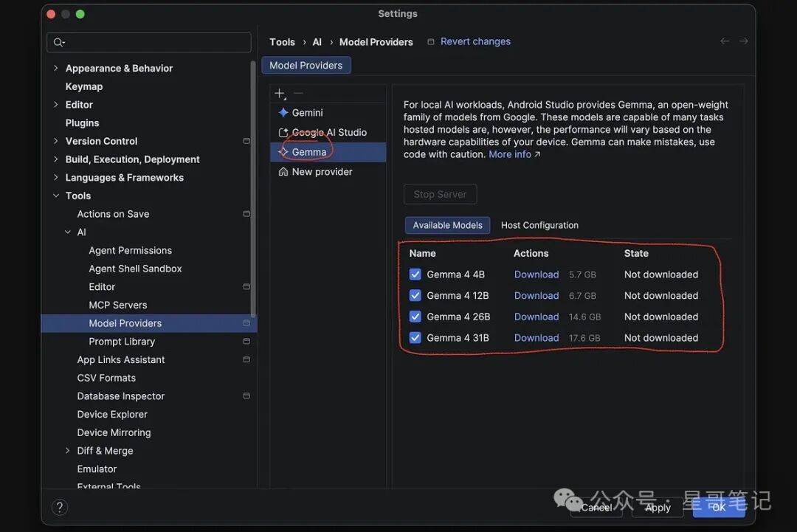
Task: Select the Gemini provider star icon
Action: (283, 112)
